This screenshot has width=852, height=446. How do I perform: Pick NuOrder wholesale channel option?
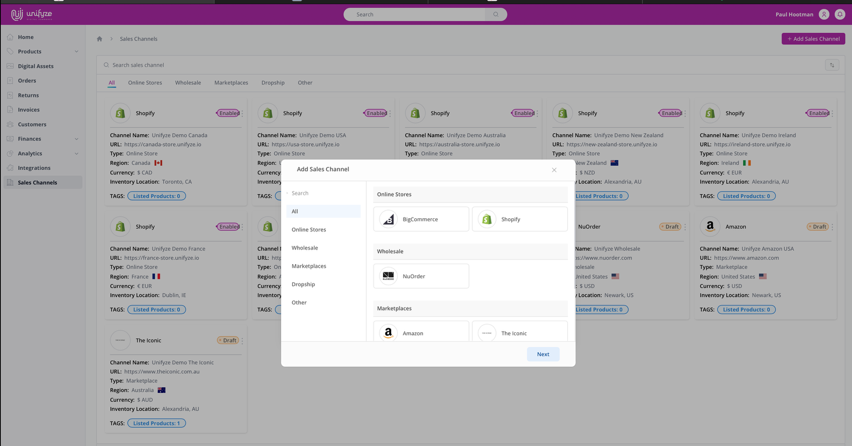pos(421,276)
